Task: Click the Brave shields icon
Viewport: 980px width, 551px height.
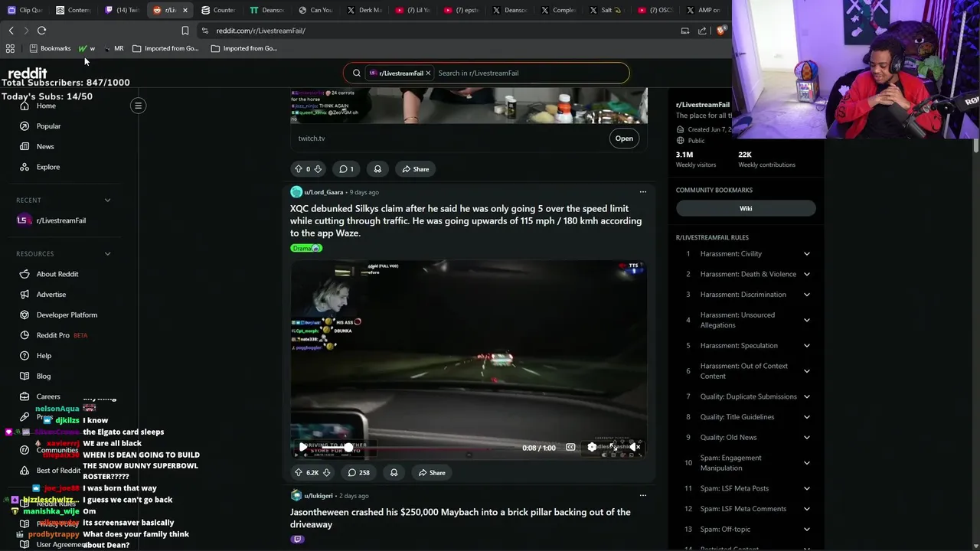Action: (720, 31)
